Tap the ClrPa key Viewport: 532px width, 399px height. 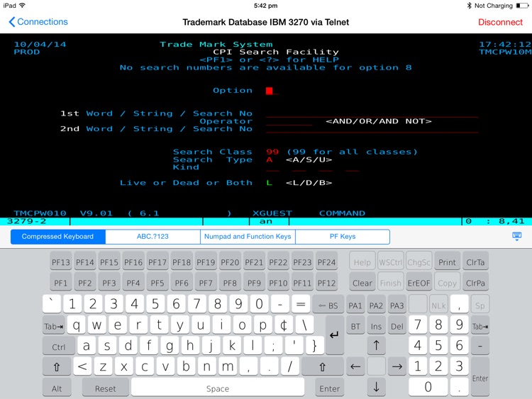pos(475,283)
